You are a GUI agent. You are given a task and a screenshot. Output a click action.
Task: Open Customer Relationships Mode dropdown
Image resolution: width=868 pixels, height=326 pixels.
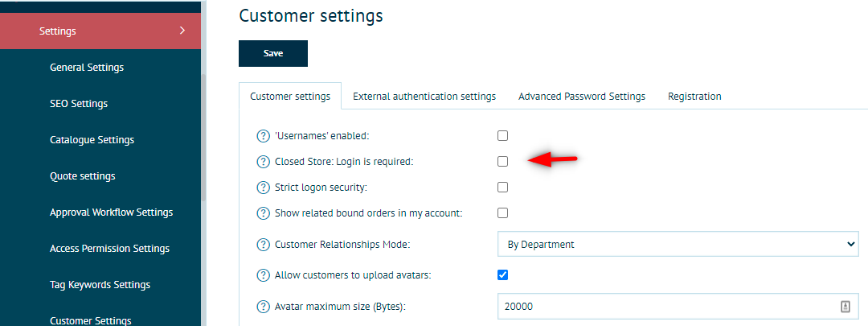(x=678, y=244)
